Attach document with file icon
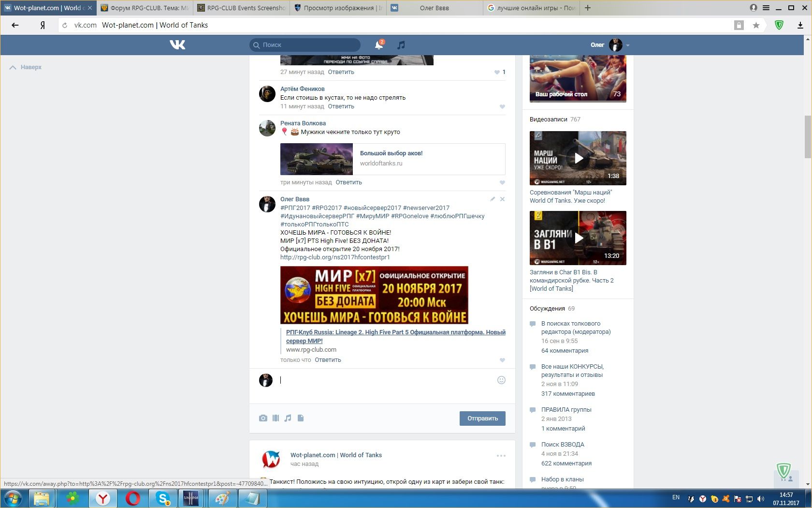The image size is (812, 508). [x=301, y=418]
